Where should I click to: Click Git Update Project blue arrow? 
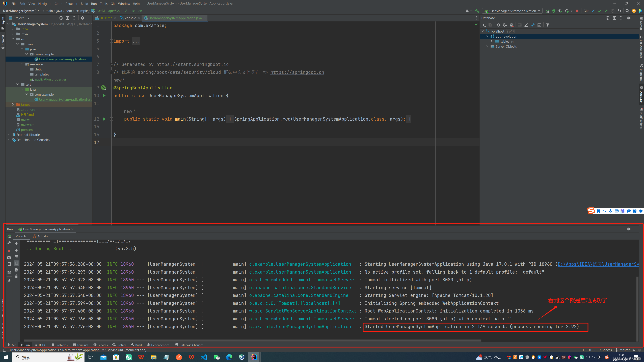pos(593,11)
